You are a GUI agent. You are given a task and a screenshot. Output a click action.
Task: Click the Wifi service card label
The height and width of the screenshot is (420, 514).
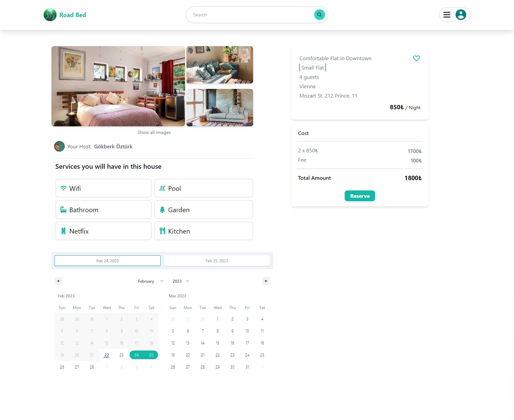75,188
